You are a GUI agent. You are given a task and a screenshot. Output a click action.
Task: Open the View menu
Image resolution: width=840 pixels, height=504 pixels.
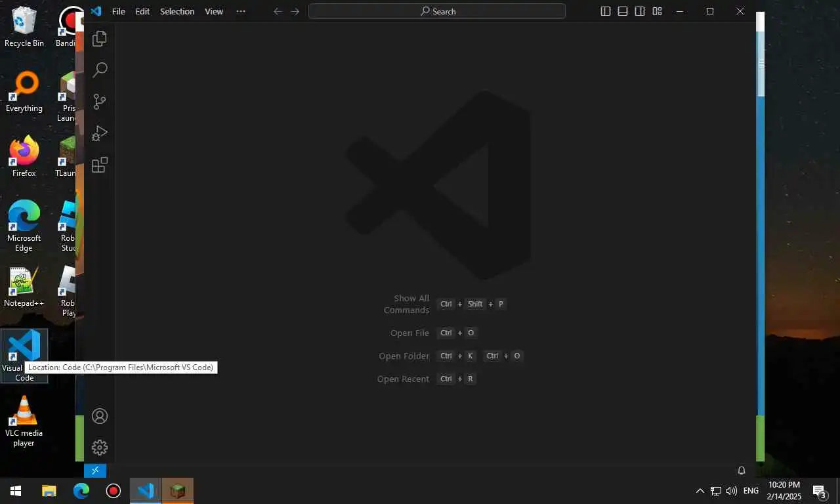(214, 11)
